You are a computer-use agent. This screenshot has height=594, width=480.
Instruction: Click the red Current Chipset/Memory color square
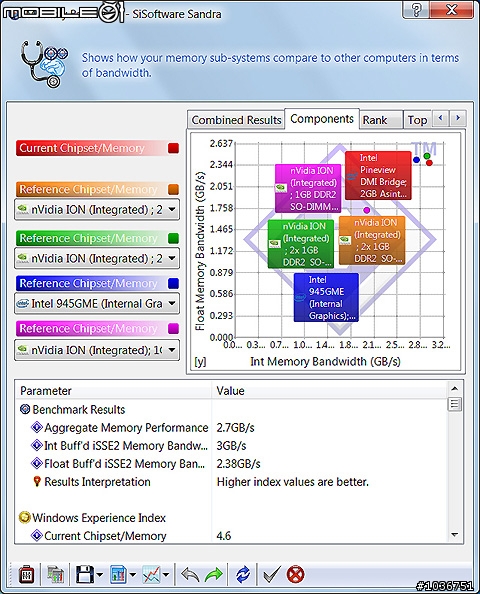coord(173,148)
